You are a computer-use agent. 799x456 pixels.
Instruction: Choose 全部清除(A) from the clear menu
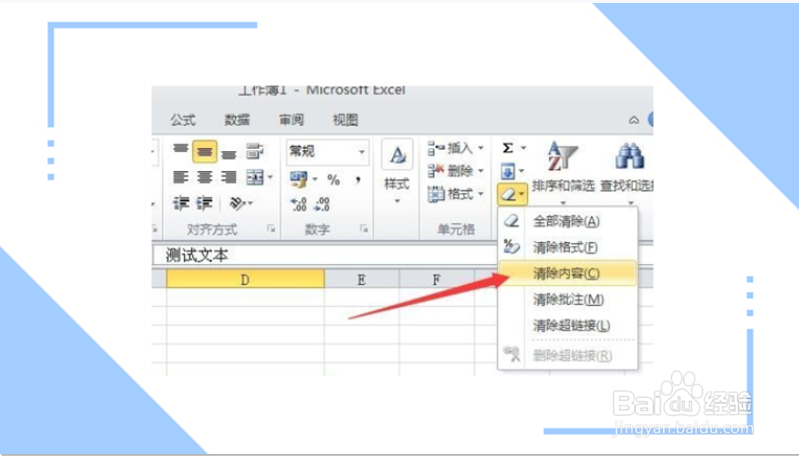click(566, 222)
